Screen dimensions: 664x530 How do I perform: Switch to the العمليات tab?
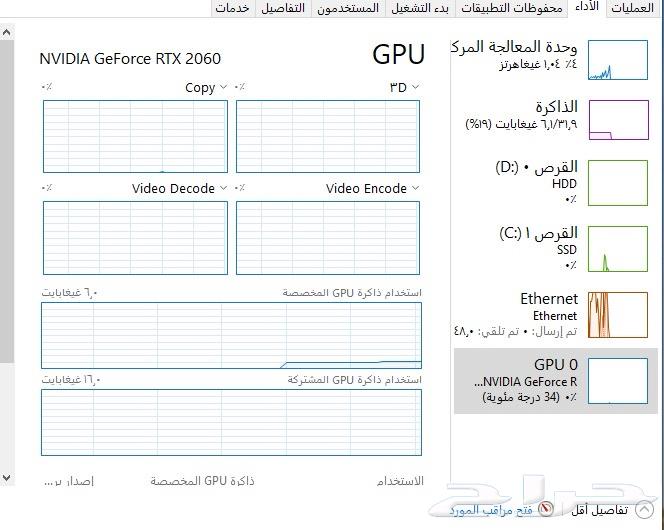pyautogui.click(x=632, y=8)
